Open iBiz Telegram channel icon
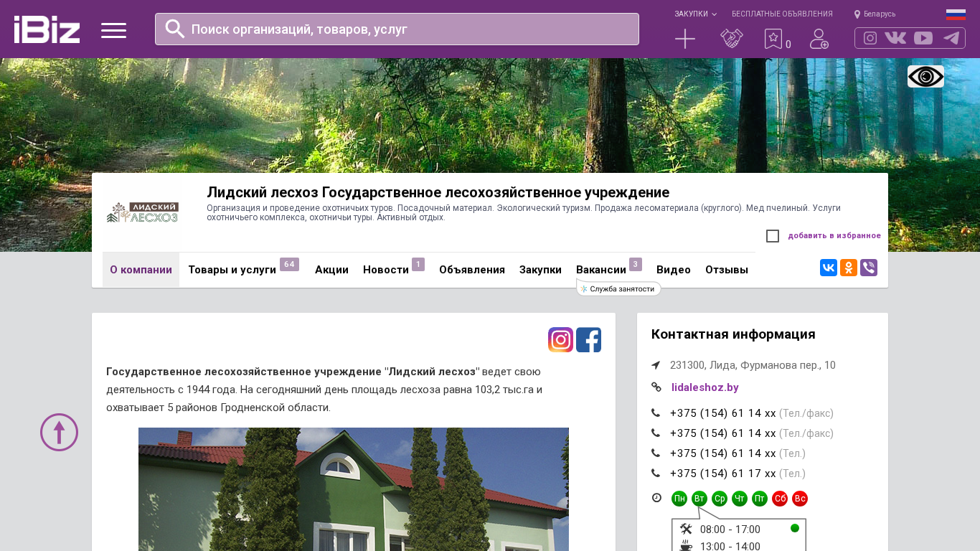 pos(951,38)
